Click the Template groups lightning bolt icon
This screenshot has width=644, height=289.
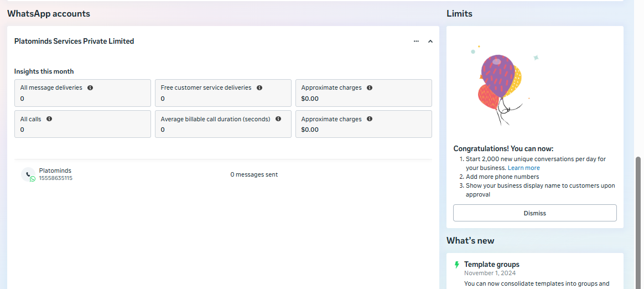click(x=456, y=265)
